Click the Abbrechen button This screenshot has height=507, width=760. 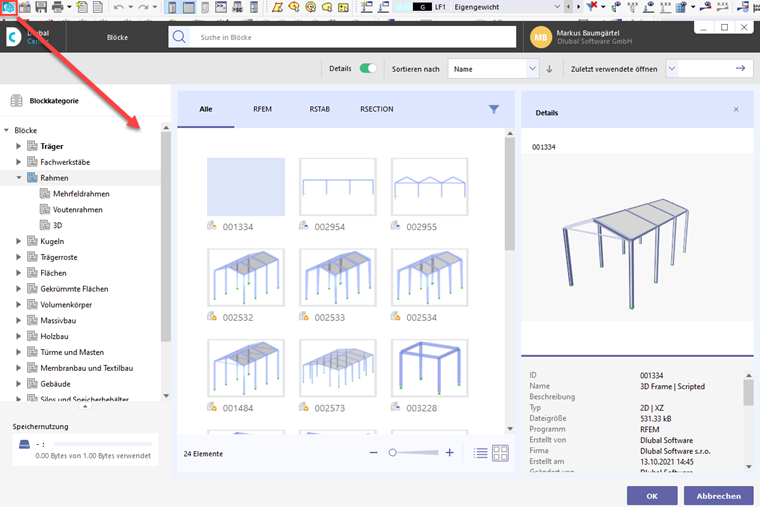718,496
